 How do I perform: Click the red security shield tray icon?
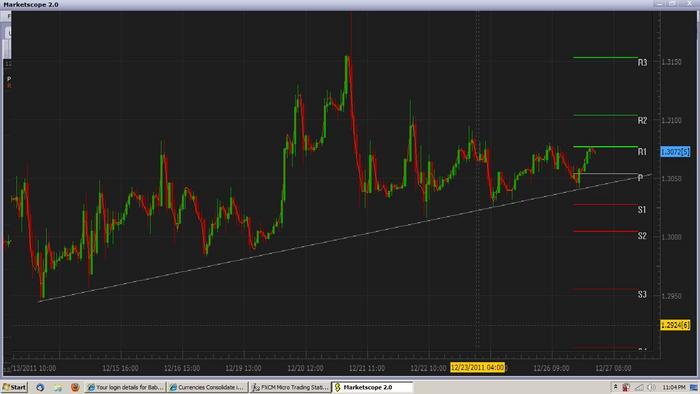pyautogui.click(x=626, y=387)
